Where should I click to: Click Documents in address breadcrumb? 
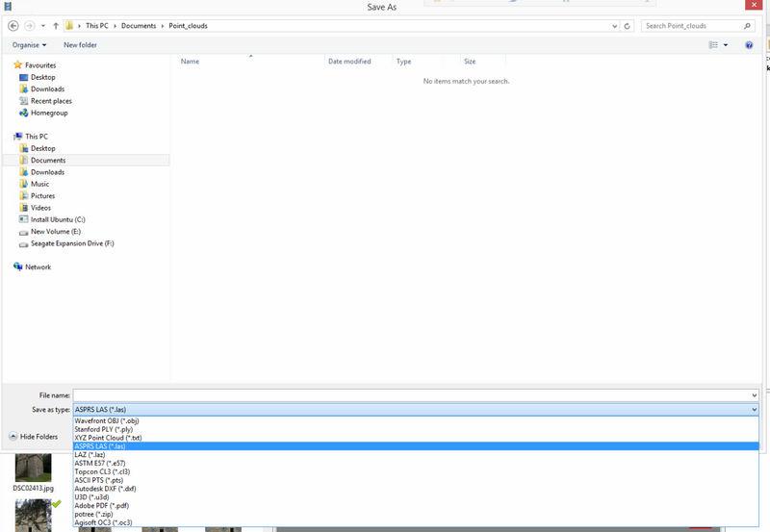[139, 26]
